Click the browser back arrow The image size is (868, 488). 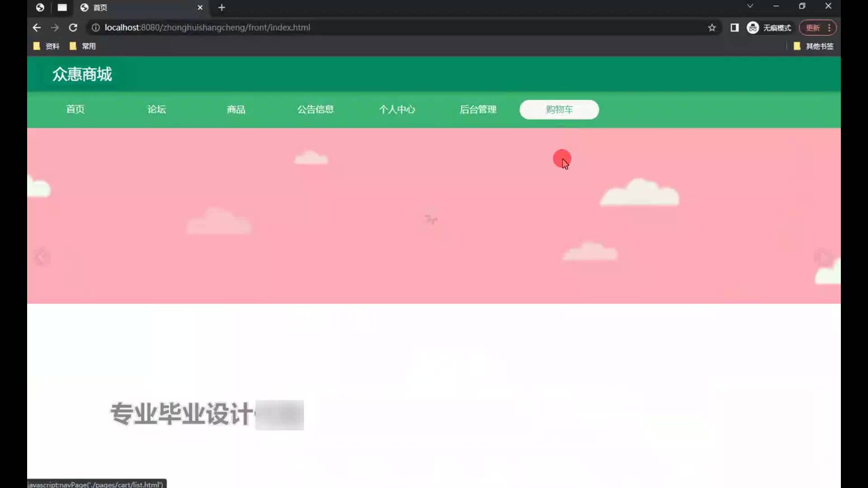tap(37, 28)
